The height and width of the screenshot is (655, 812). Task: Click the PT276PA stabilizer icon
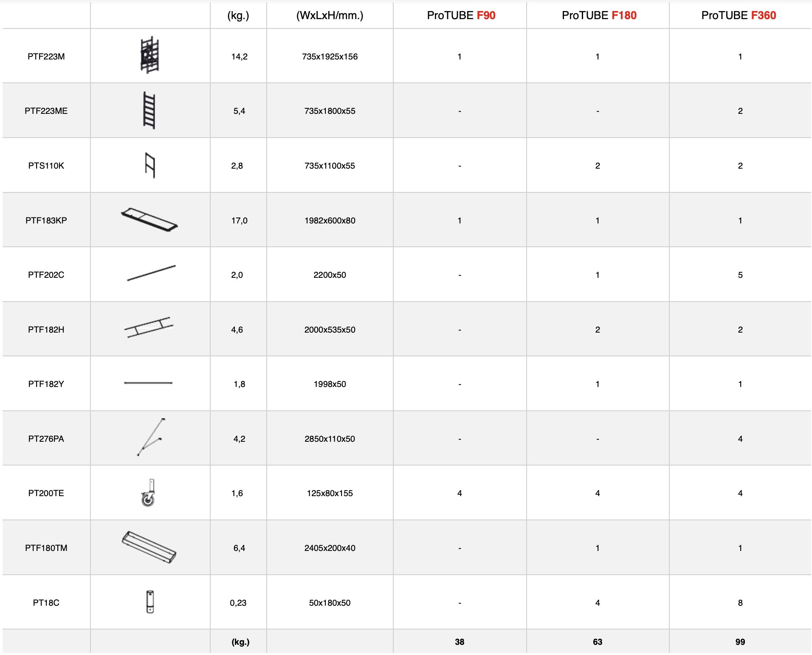[151, 437]
